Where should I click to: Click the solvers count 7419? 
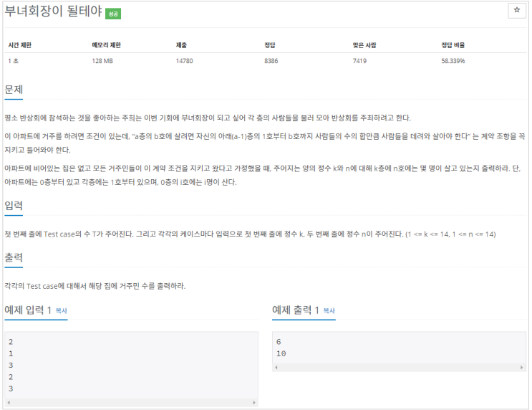pos(359,61)
